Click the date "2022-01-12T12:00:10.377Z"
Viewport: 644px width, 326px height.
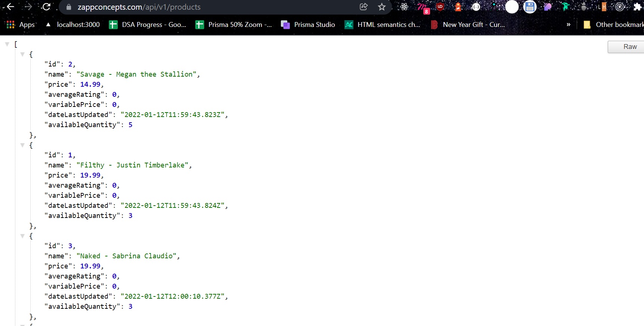tap(172, 296)
